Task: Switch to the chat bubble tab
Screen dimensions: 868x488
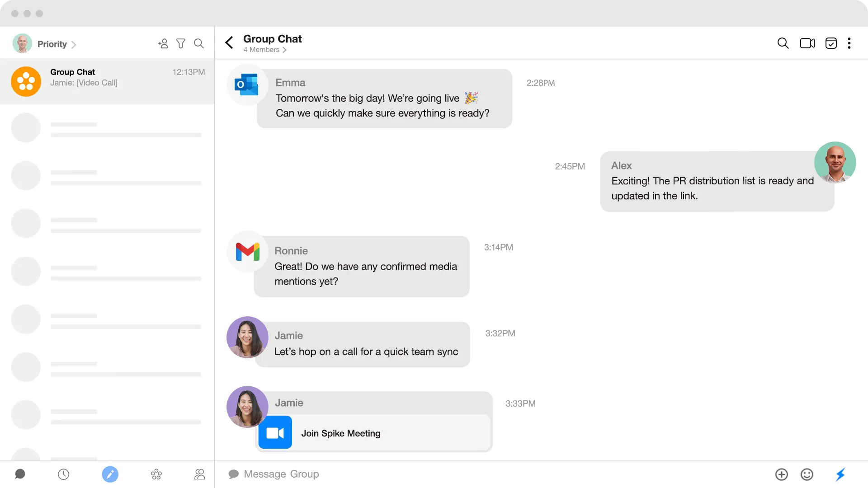Action: point(20,474)
